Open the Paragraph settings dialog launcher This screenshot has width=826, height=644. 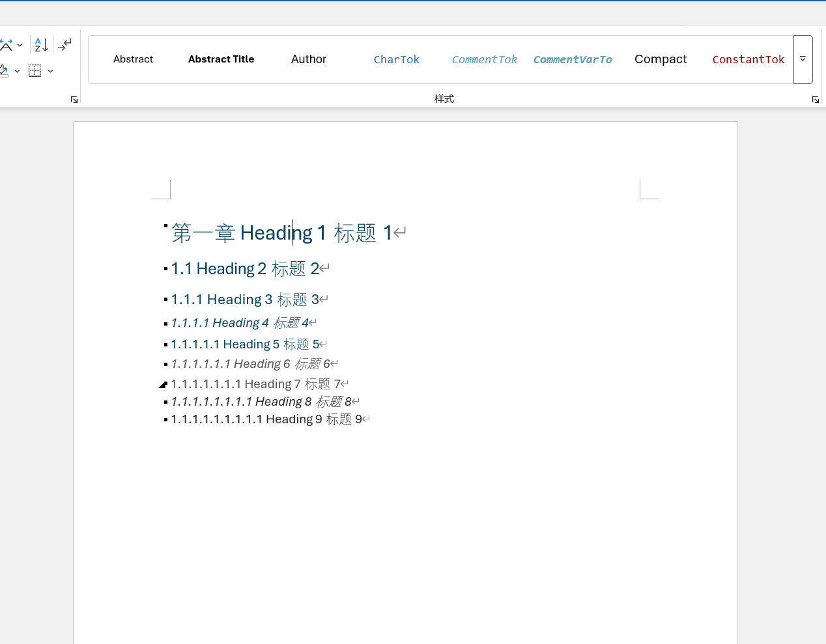click(74, 100)
